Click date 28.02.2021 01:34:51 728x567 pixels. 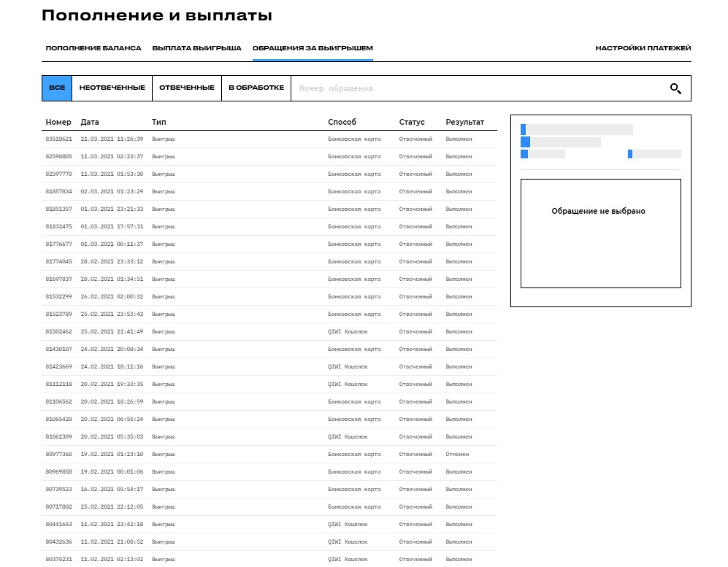coord(112,279)
